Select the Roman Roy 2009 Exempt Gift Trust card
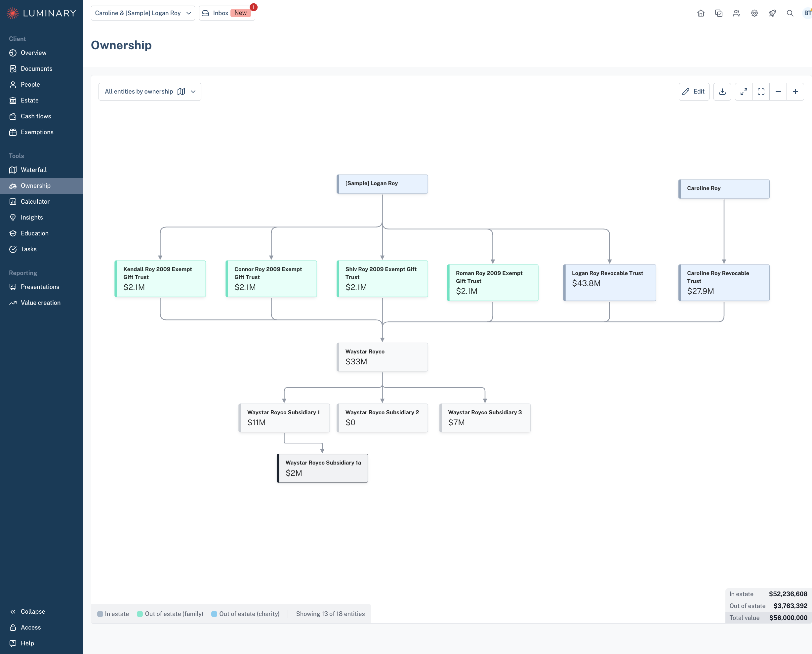 [493, 283]
